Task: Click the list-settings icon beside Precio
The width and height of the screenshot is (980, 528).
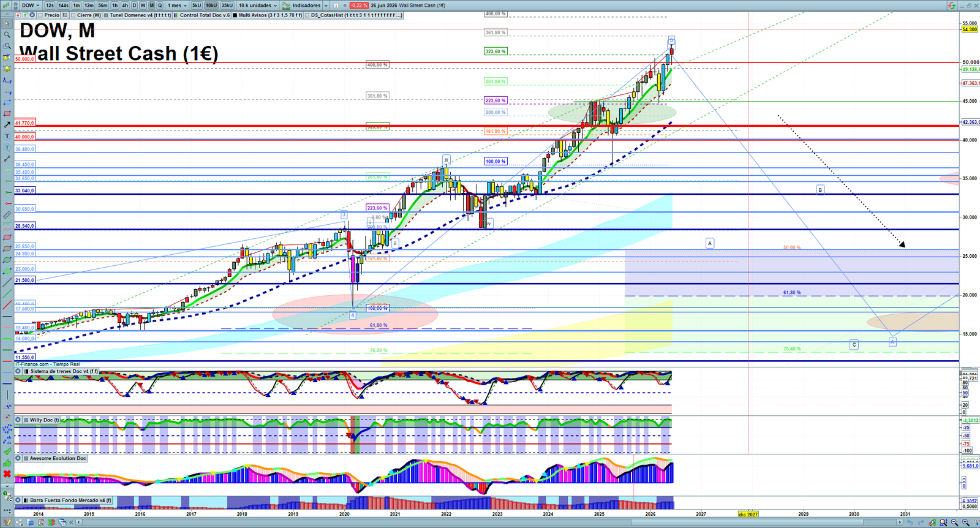Action: click(x=65, y=15)
